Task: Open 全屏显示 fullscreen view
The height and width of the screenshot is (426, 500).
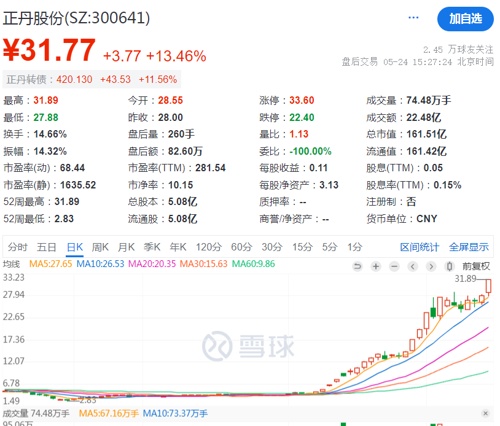Action: click(469, 247)
